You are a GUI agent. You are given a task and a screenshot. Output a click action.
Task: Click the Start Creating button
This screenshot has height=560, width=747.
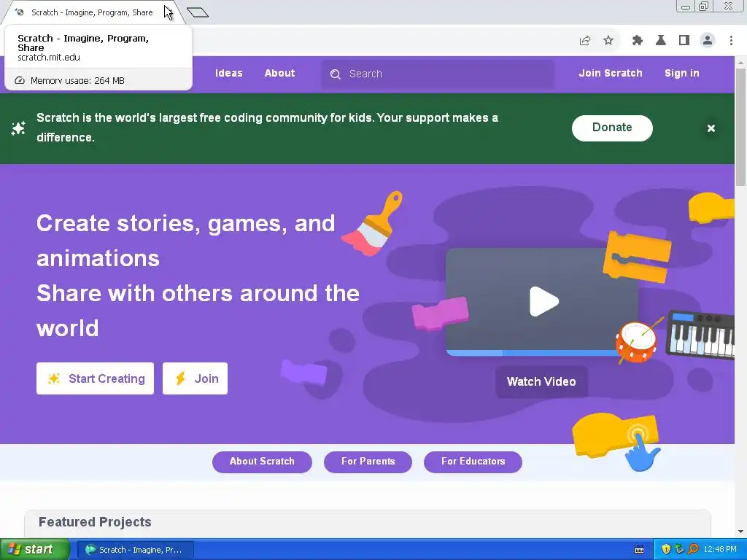(x=96, y=378)
